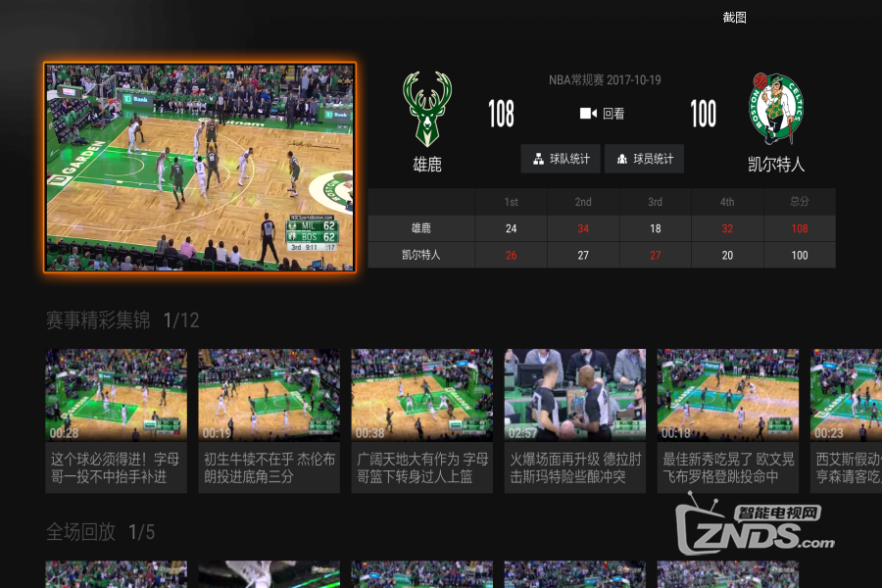This screenshot has width=882, height=588.
Task: Click the Boston Celtics team logo
Action: [x=776, y=109]
